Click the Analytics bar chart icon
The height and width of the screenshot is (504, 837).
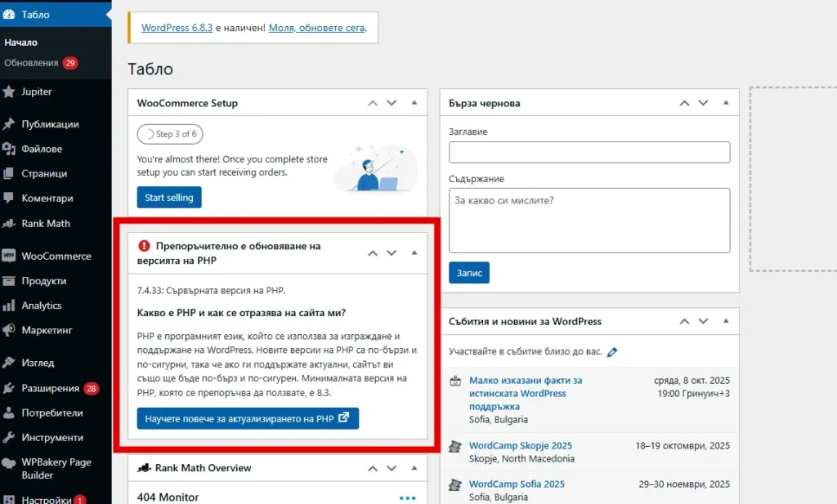click(x=8, y=306)
